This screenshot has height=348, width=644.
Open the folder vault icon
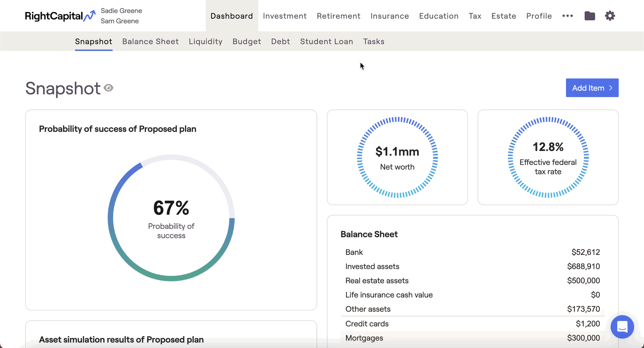coord(590,16)
